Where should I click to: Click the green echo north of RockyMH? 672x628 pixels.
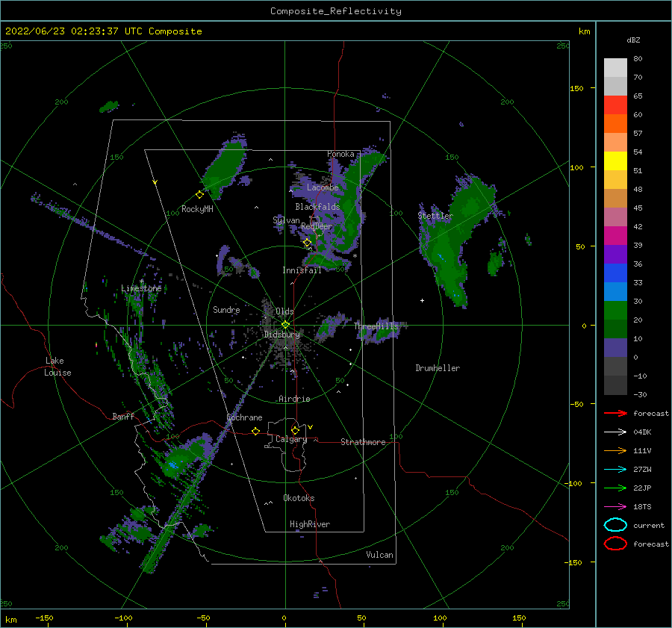[224, 168]
